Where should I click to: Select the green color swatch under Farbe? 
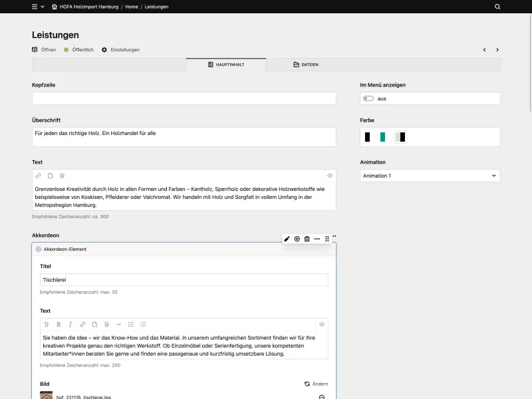pyautogui.click(x=384, y=137)
